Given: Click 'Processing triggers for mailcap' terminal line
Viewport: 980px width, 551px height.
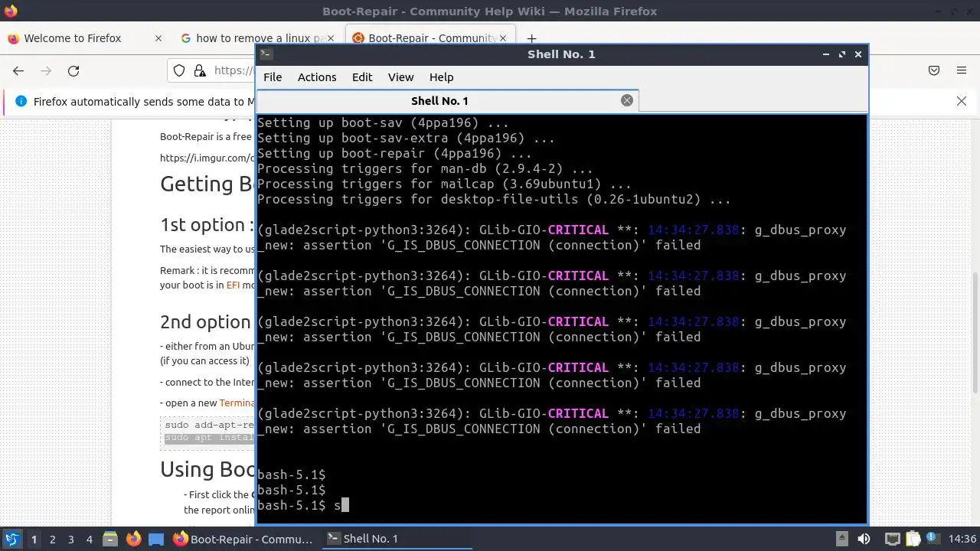Looking at the screenshot, I should 444,184.
